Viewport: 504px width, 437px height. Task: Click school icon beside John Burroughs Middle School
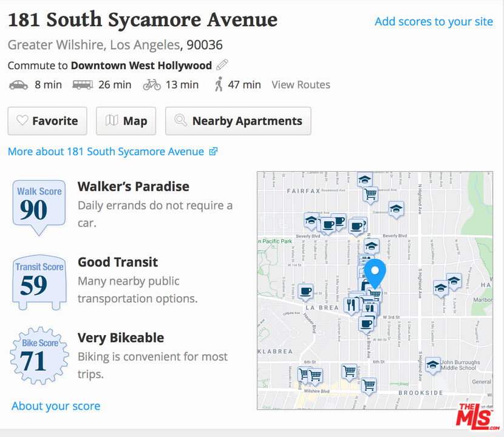pyautogui.click(x=432, y=364)
